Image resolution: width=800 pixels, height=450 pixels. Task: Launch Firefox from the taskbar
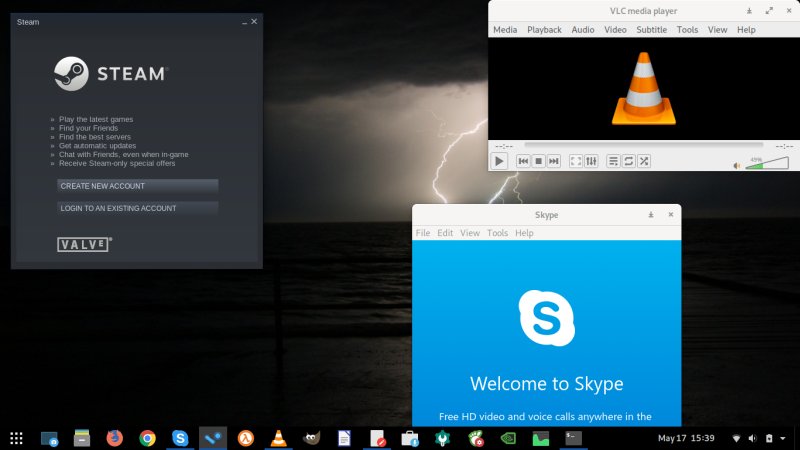pyautogui.click(x=114, y=438)
